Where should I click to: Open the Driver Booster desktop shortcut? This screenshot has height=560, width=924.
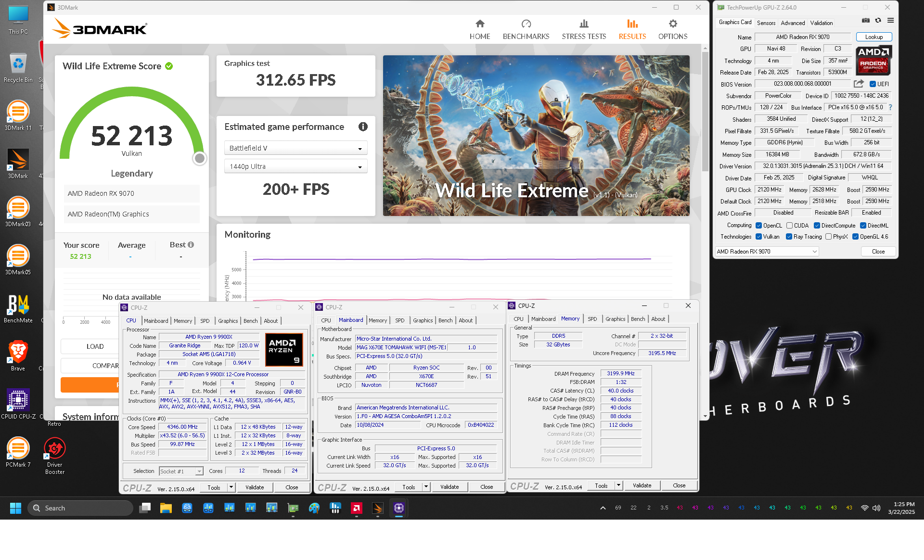click(x=55, y=456)
